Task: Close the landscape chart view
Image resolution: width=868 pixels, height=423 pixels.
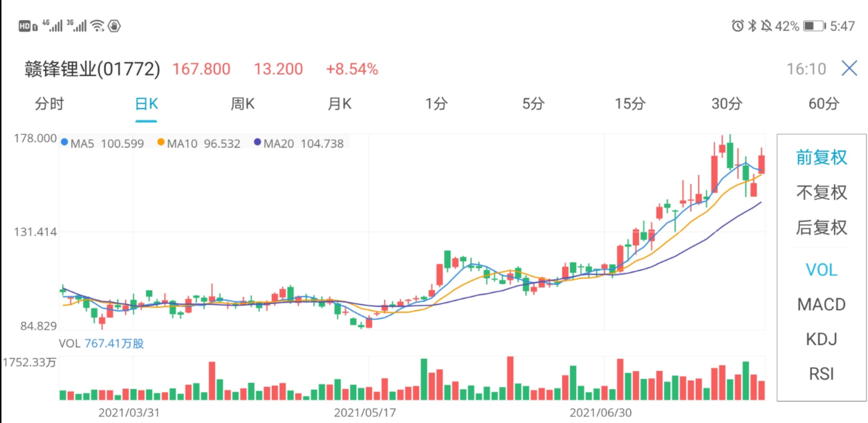Action: 849,68
